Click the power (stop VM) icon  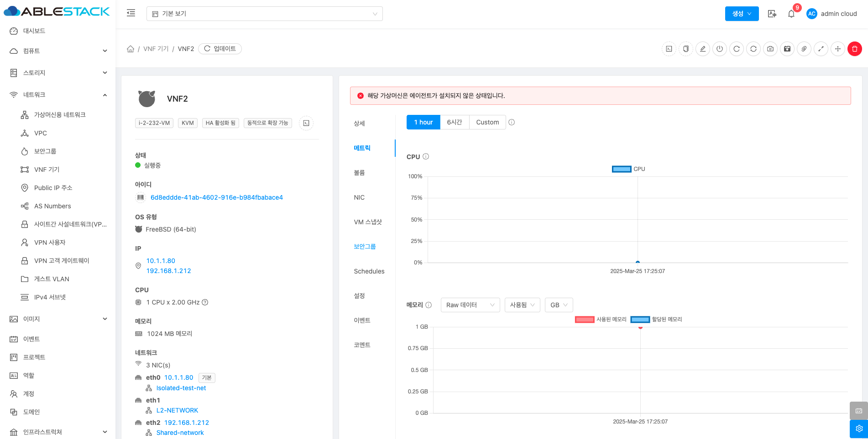pos(720,49)
